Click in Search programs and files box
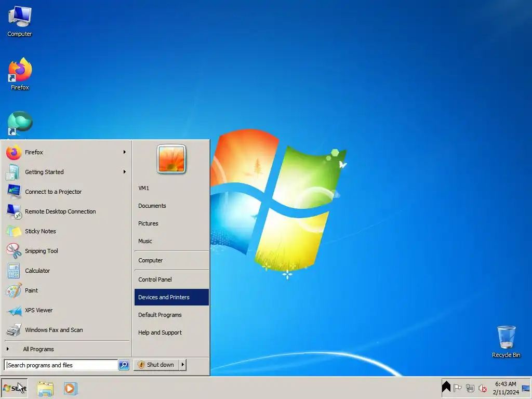Screen dimensions: 532x399 coord(61,365)
